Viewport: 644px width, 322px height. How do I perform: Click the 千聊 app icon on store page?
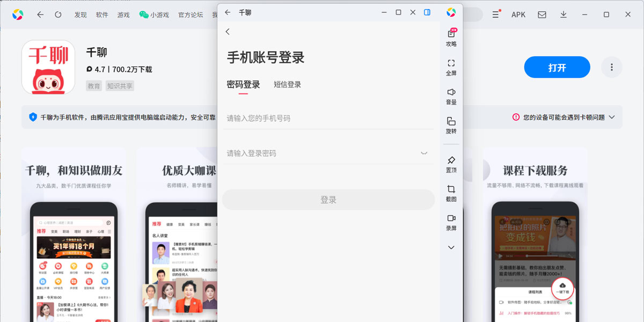tap(48, 67)
